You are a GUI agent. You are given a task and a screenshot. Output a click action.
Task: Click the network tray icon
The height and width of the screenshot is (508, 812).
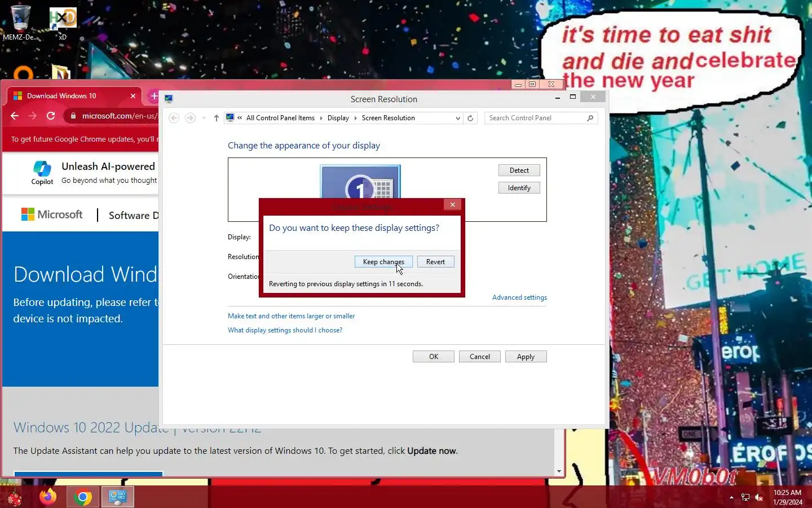(745, 497)
